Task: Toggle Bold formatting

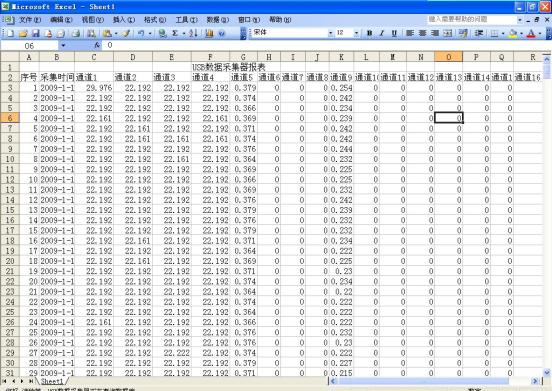Action: tap(369, 33)
